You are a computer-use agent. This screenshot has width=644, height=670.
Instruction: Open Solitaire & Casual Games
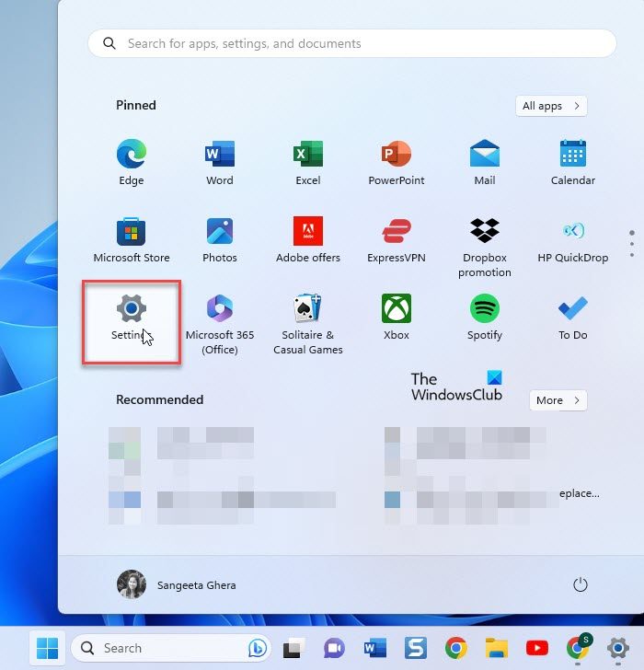click(308, 308)
